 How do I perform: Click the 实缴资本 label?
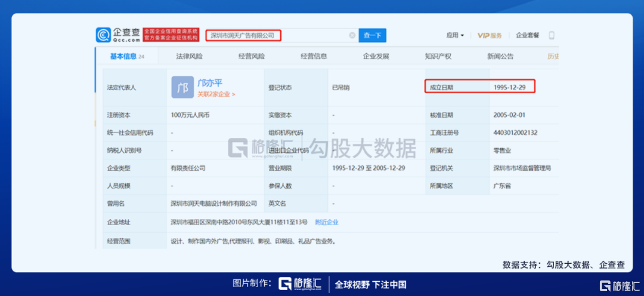(280, 115)
